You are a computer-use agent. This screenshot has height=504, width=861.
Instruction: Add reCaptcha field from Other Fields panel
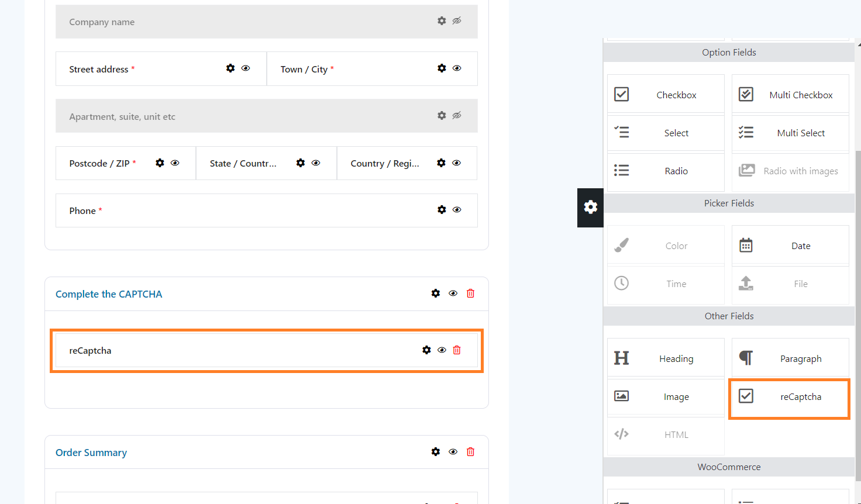pyautogui.click(x=789, y=399)
